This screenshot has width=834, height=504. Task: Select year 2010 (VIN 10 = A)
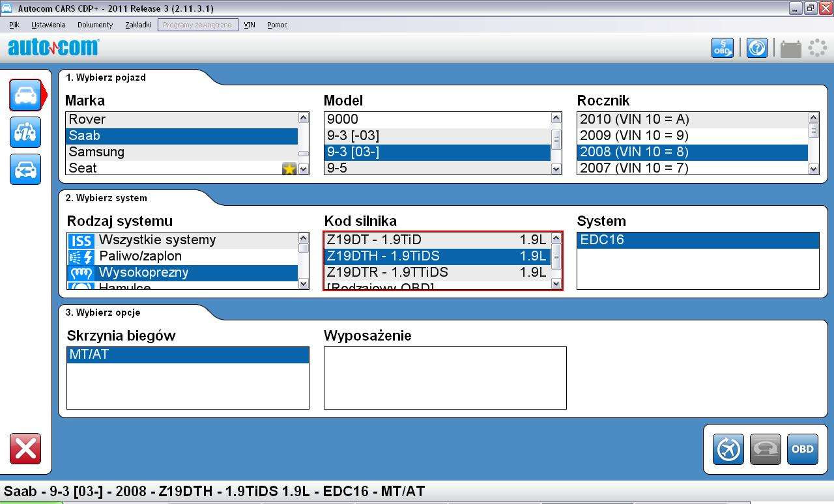(x=693, y=119)
